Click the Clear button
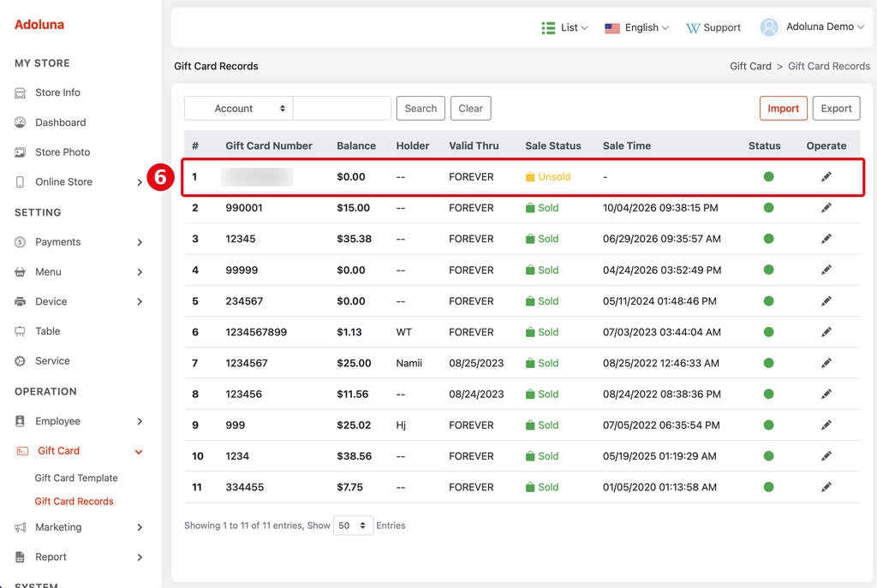This screenshot has width=877, height=588. point(470,109)
